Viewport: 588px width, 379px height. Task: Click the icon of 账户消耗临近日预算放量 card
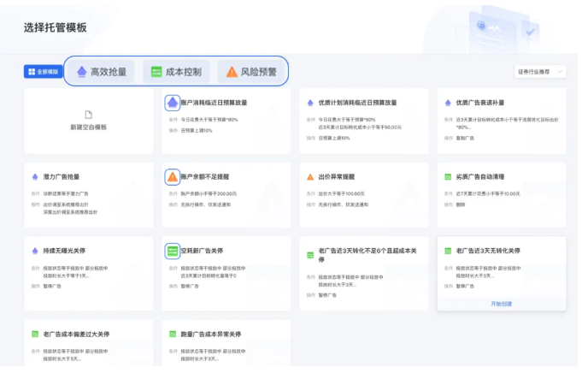[173, 103]
